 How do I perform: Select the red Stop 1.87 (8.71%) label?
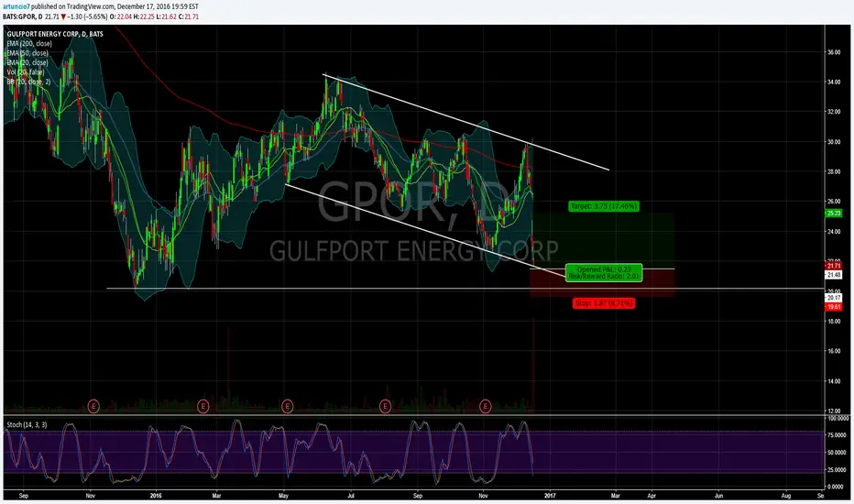point(604,303)
